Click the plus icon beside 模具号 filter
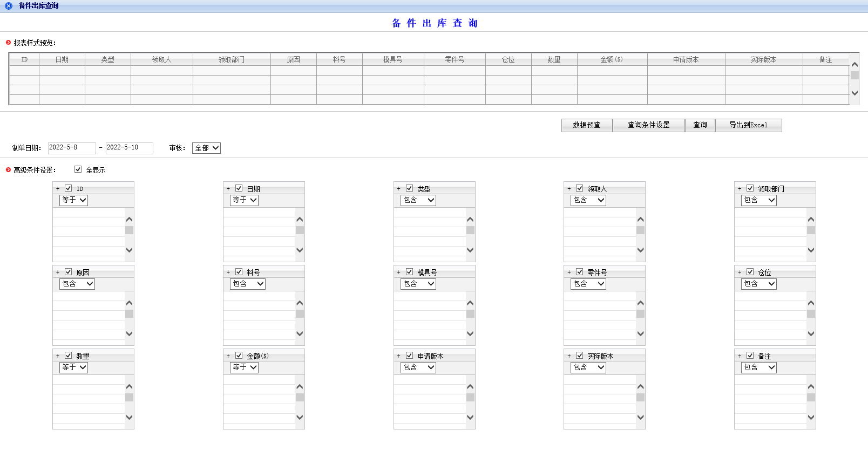This screenshot has height=464, width=868. point(399,272)
